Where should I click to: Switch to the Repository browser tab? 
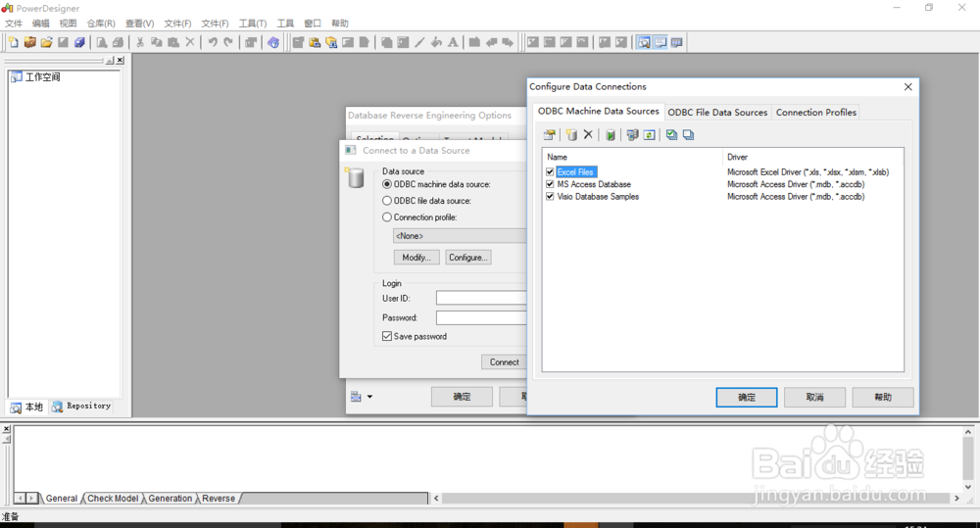tap(82, 407)
